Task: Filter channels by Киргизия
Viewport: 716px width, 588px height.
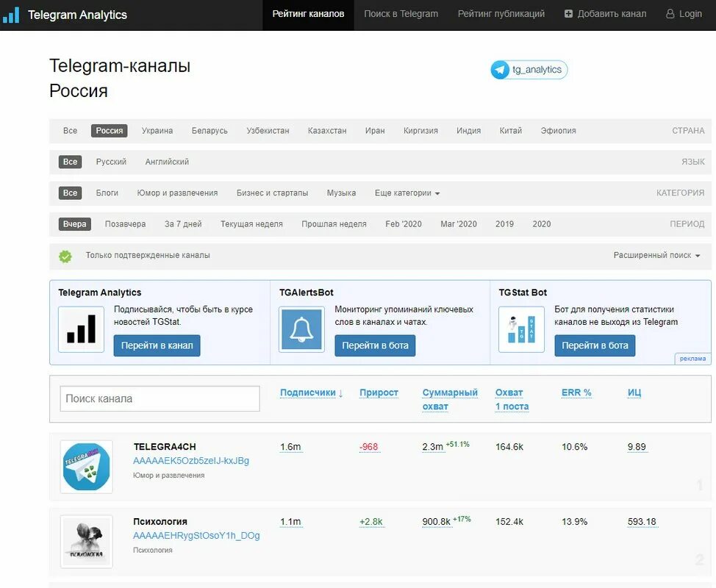Action: [x=420, y=131]
